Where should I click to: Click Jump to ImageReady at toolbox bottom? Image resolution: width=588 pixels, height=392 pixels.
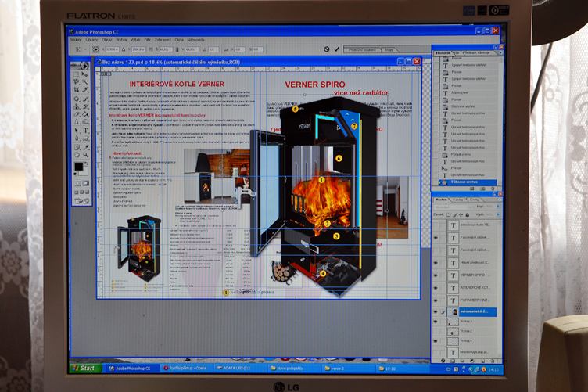point(82,201)
